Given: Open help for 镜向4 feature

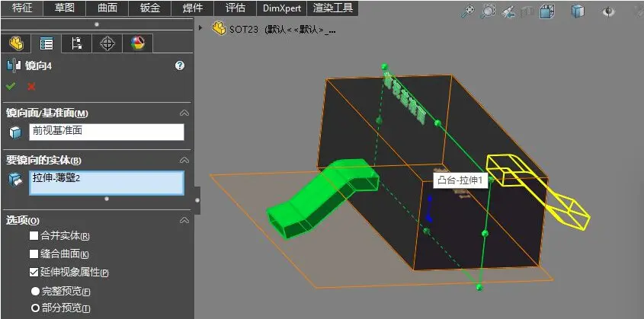Looking at the screenshot, I should pos(180,65).
